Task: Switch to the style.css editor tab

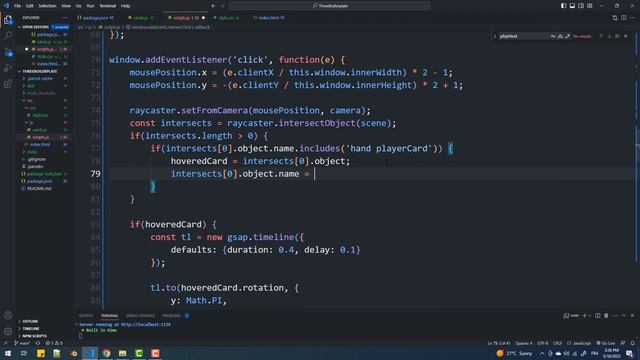Action: 228,18
